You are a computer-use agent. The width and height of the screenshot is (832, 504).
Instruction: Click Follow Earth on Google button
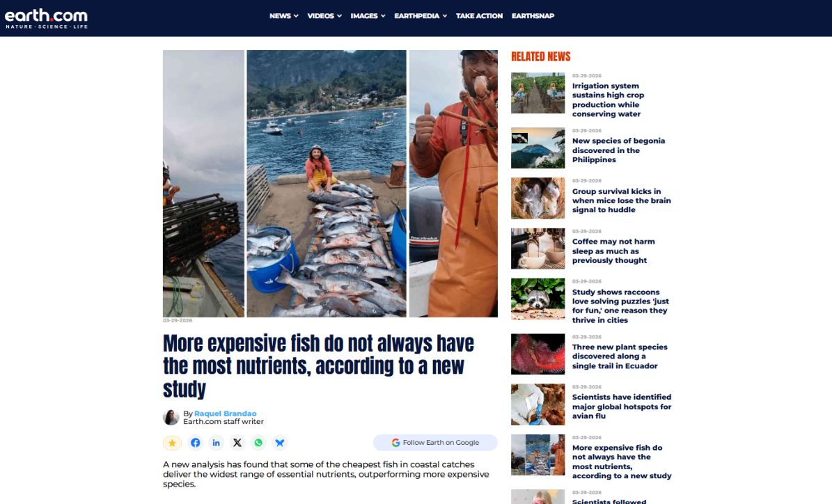coord(435,443)
